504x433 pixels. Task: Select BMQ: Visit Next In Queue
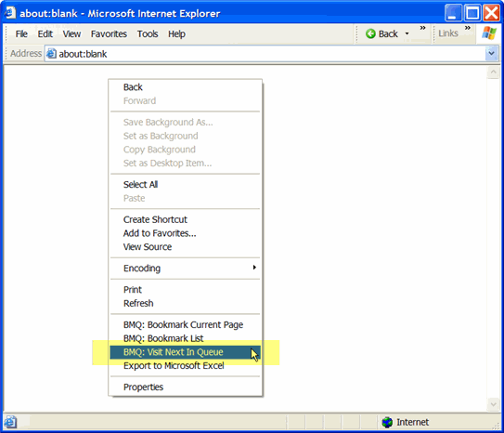185,352
